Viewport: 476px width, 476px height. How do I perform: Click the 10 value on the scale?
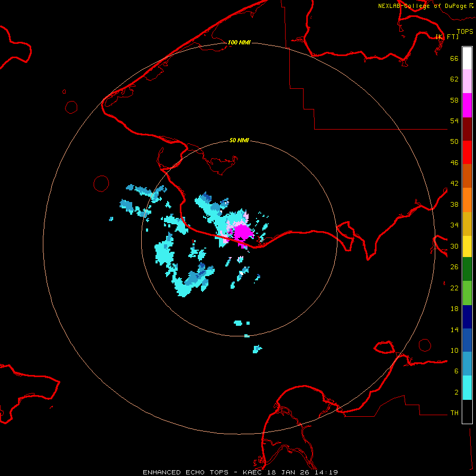[x=454, y=351]
